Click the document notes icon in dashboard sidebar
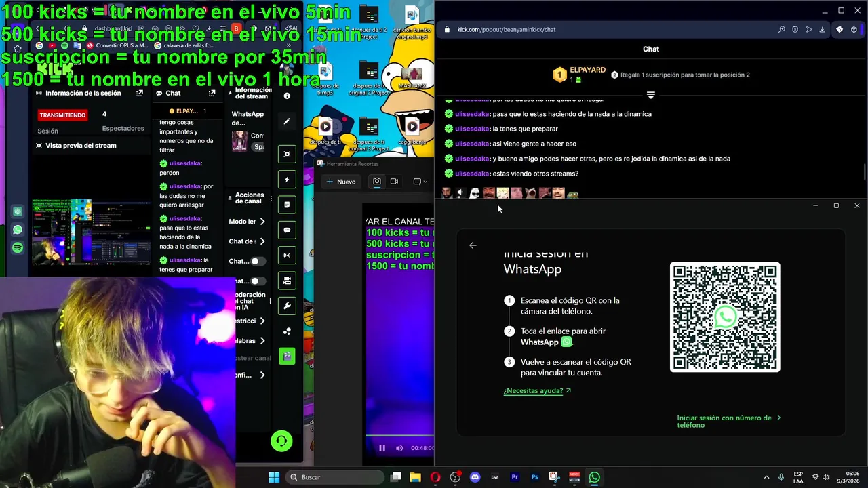This screenshot has height=488, width=868. pos(287,205)
